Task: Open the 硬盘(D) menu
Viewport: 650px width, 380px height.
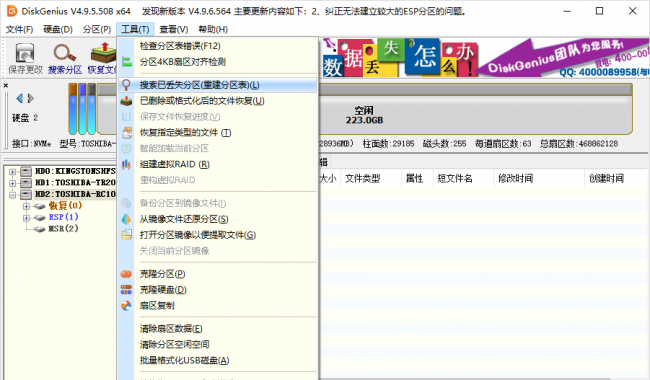Action: pos(58,29)
